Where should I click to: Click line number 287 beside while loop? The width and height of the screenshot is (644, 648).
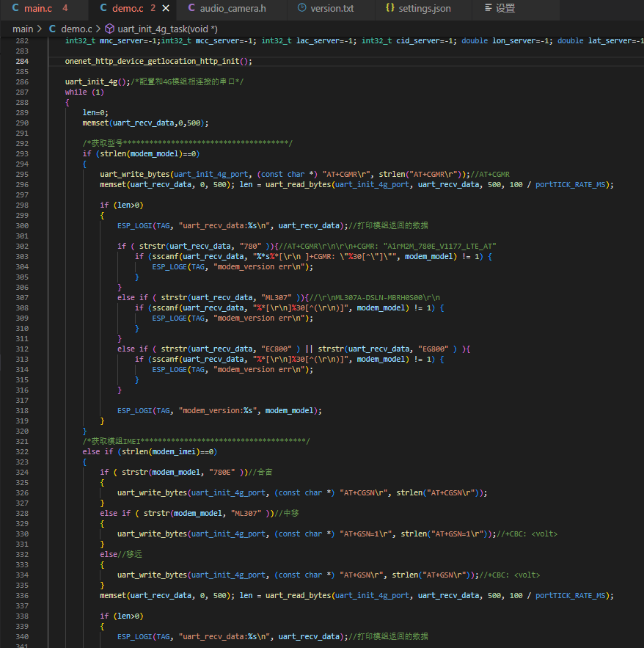pos(22,92)
